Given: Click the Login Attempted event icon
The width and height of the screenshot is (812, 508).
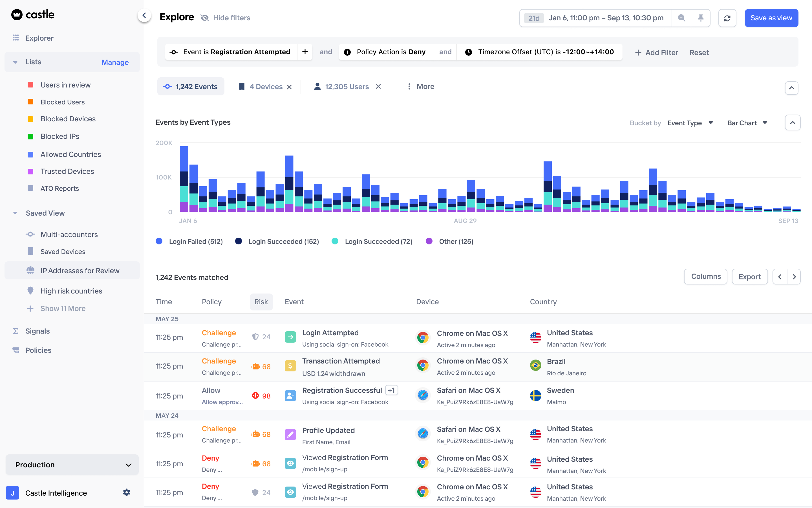Looking at the screenshot, I should pyautogui.click(x=290, y=337).
